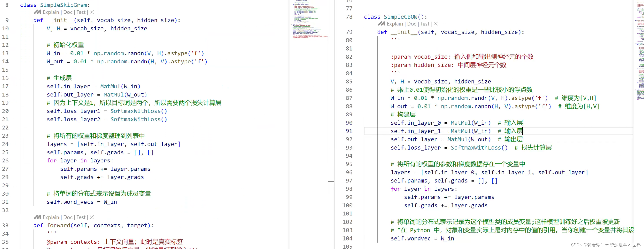Click 'self.in_layer_0 = MatMul(W_in)' line
This screenshot has width=644, height=249.
[x=440, y=123]
